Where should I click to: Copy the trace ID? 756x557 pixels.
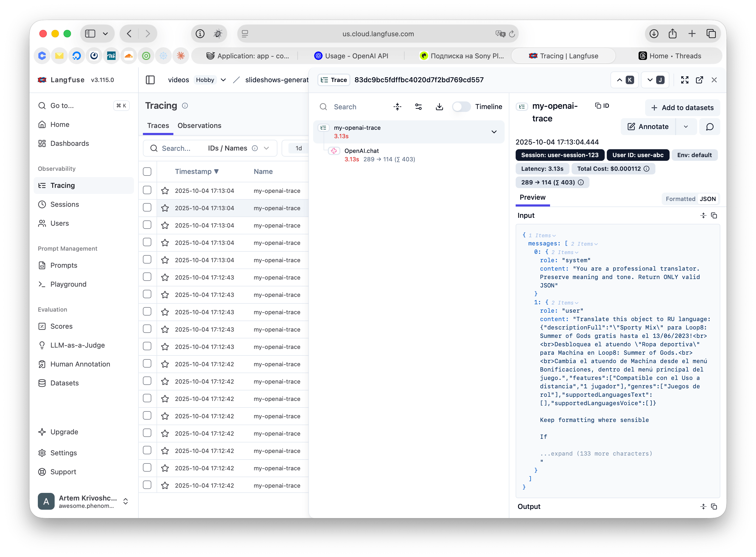(602, 106)
